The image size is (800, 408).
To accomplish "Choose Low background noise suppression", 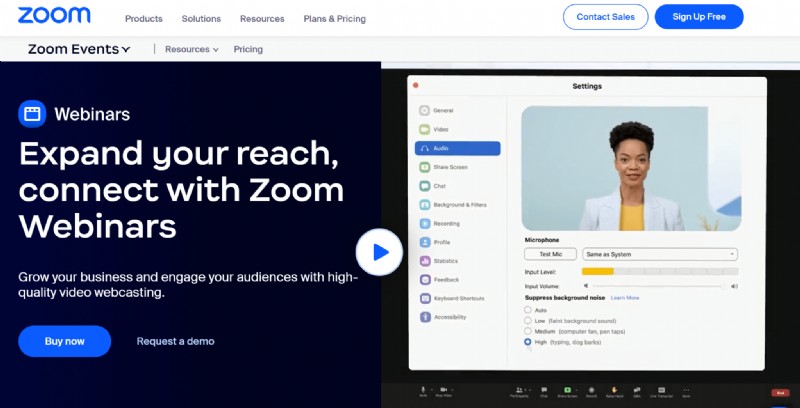I will [528, 320].
